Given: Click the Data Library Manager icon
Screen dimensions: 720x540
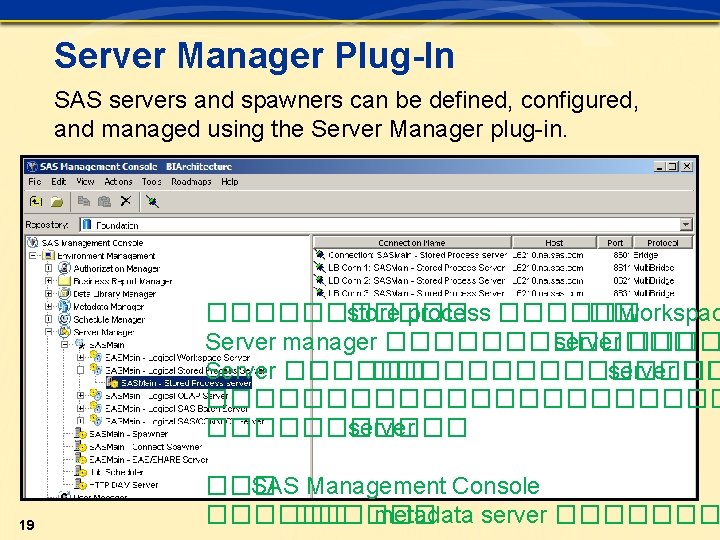Looking at the screenshot, I should tap(64, 293).
